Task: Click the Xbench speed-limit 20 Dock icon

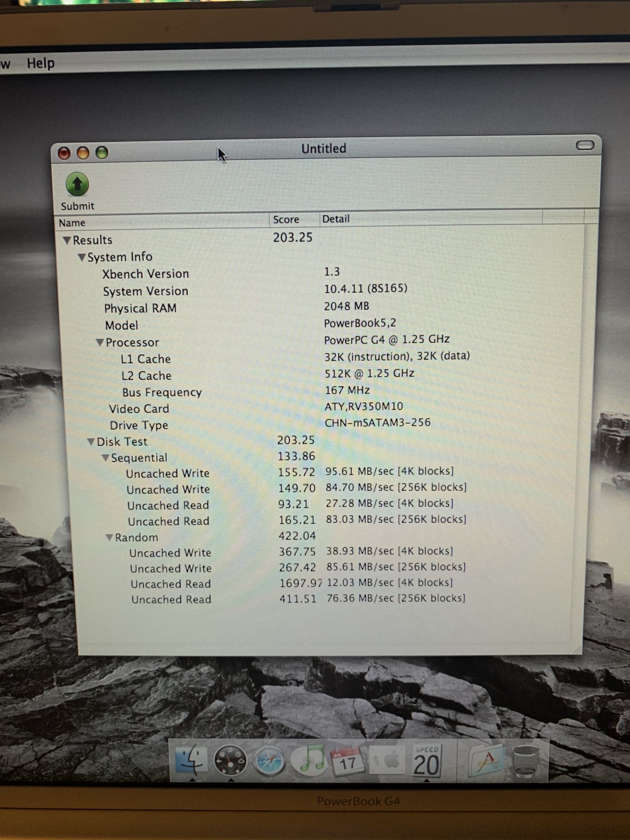Action: coord(427,762)
